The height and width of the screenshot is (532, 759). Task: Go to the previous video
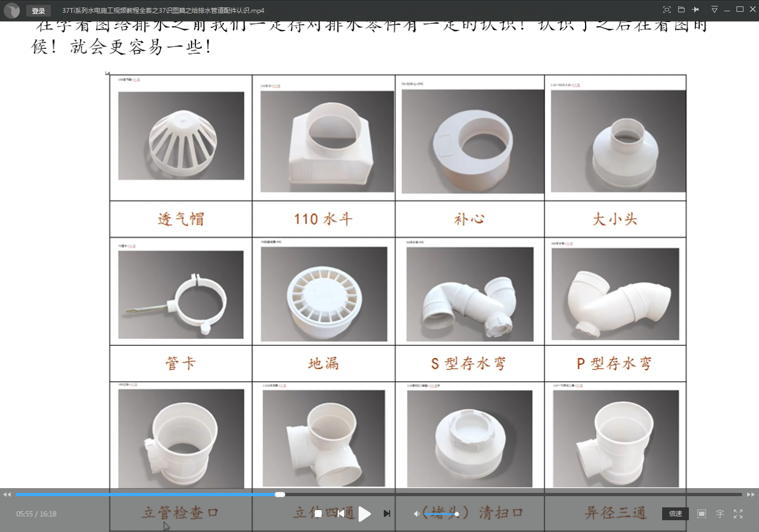pos(341,514)
